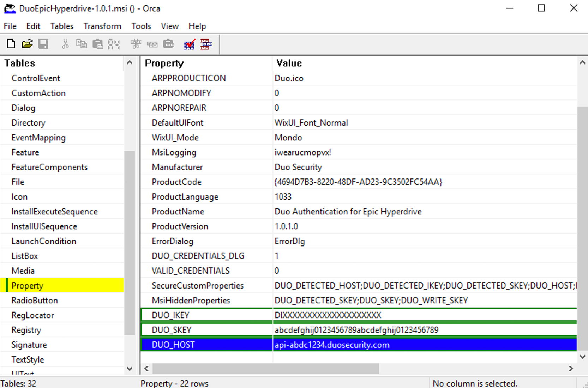Click the Cut Row toolbar icon
This screenshot has height=388, width=588.
point(136,44)
